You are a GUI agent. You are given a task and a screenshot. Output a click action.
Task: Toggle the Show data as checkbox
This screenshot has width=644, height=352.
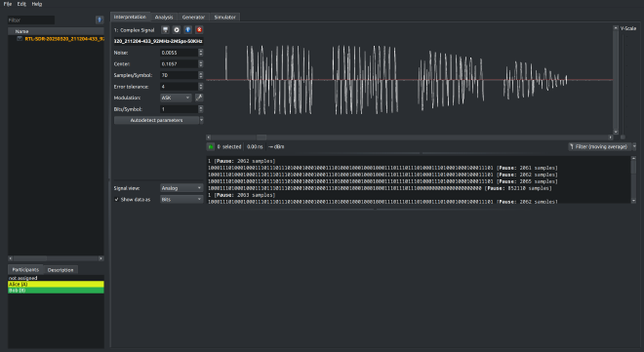click(117, 199)
